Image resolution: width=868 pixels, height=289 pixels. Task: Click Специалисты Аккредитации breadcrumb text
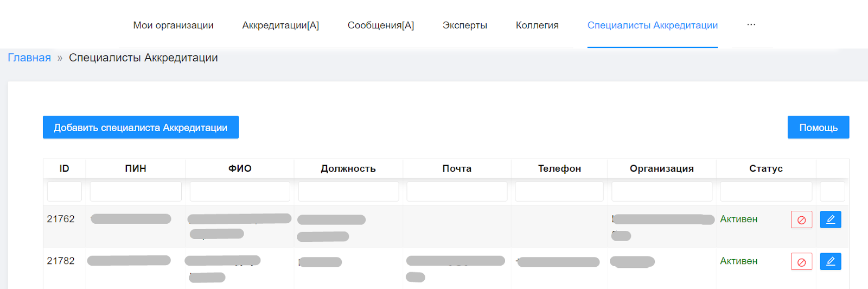143,58
